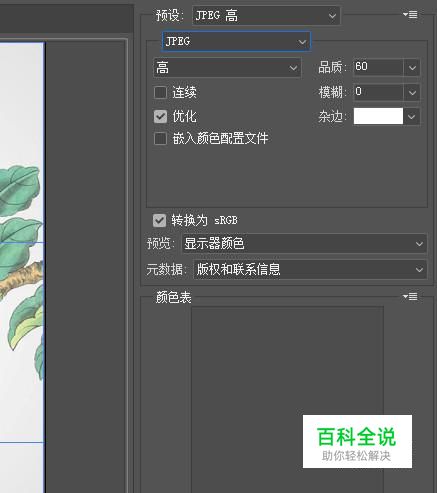The height and width of the screenshot is (493, 437).
Task: Click into the 品质 field showing 60
Action: pyautogui.click(x=378, y=67)
